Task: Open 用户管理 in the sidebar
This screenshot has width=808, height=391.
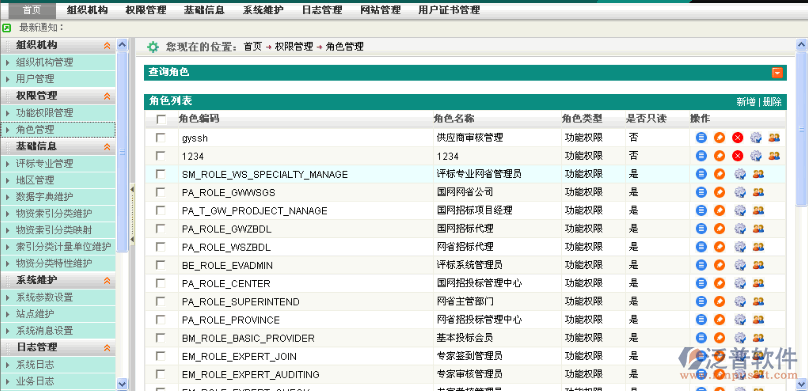Action: [35, 79]
